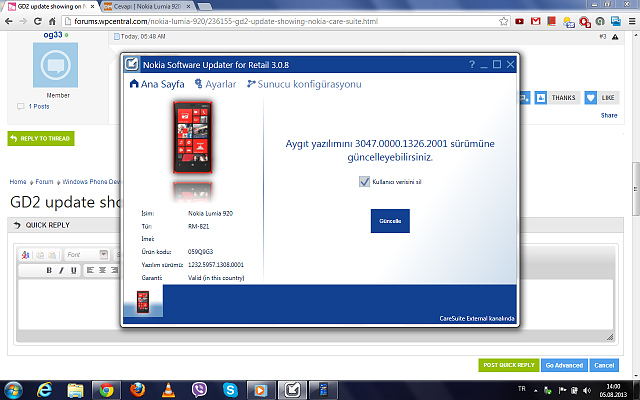Click og33 avatar image

55,65
